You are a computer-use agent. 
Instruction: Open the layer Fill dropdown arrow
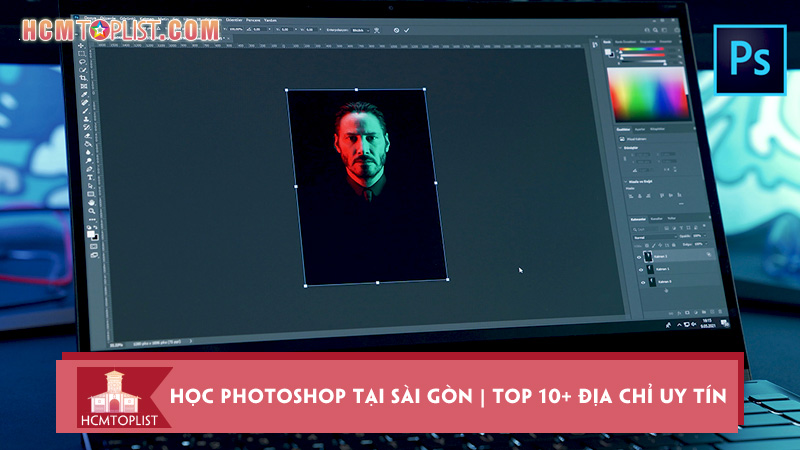pyautogui.click(x=707, y=243)
